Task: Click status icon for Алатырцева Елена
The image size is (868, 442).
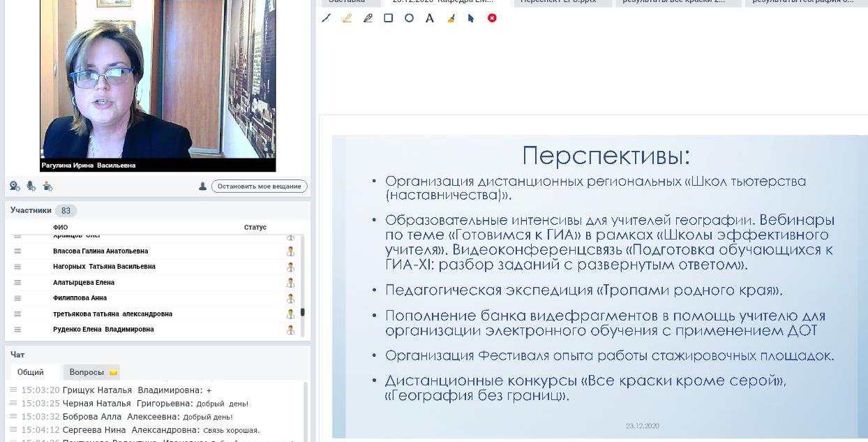Action: 290,283
